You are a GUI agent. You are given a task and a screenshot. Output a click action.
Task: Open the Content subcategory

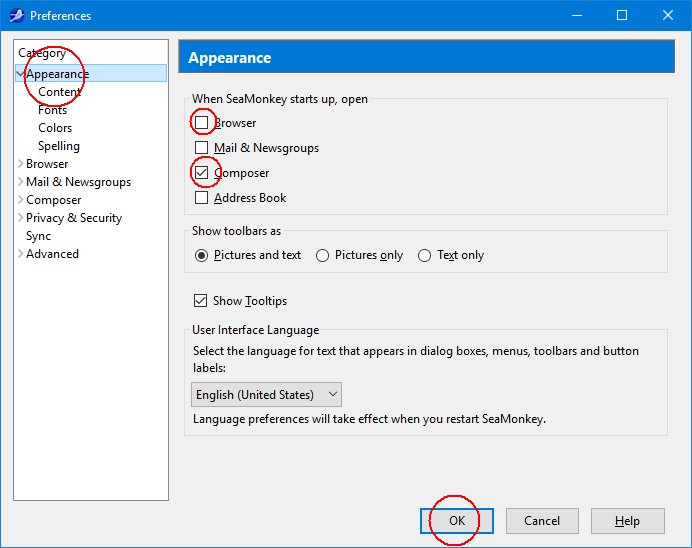pyautogui.click(x=60, y=92)
